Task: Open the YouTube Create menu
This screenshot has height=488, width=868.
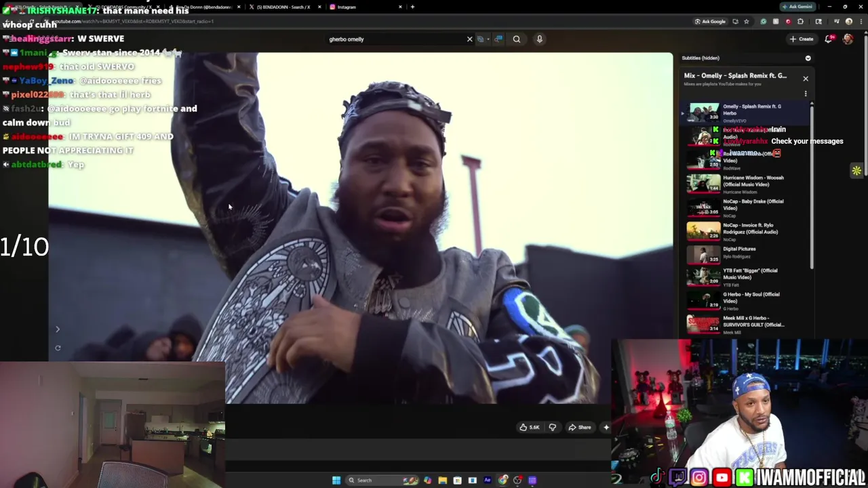Action: [802, 39]
